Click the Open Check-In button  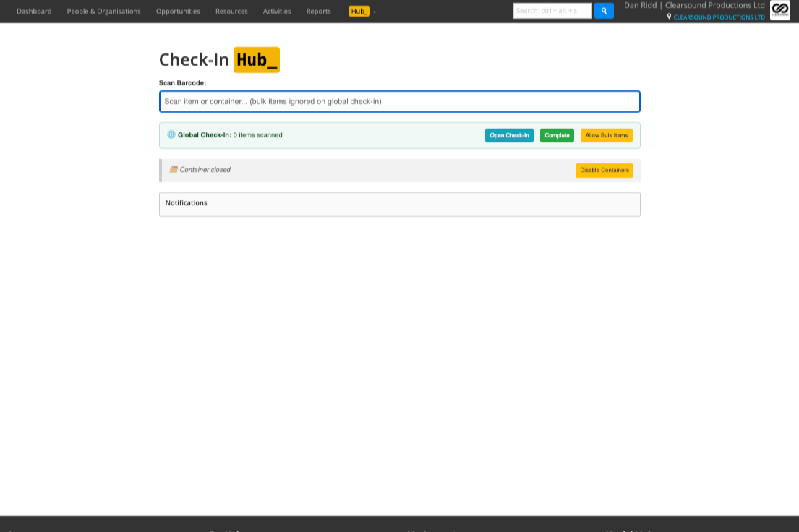tap(509, 135)
